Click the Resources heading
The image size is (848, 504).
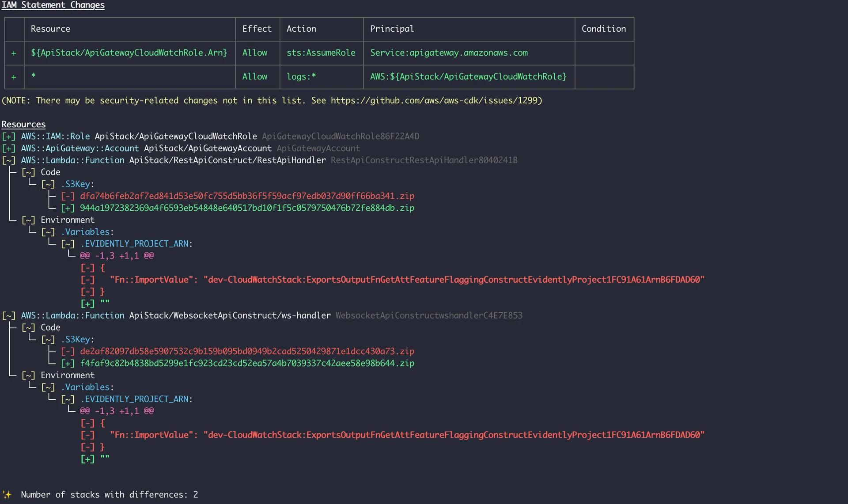coord(23,124)
